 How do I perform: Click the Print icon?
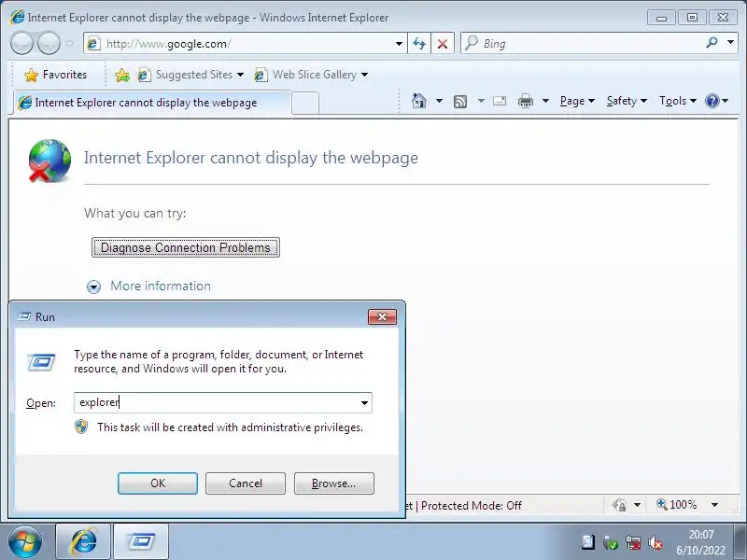(526, 101)
